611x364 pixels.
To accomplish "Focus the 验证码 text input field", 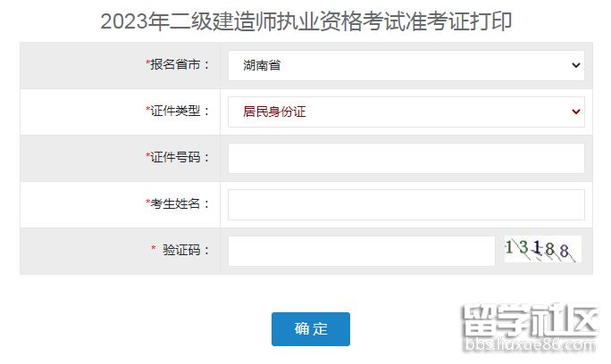I will pos(361,251).
